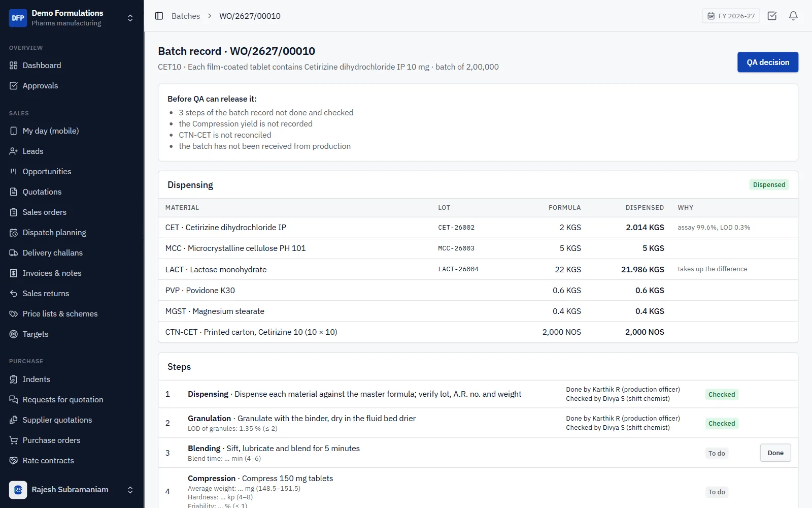This screenshot has height=508, width=812.
Task: Click the Leads person icon
Action: [x=14, y=151]
